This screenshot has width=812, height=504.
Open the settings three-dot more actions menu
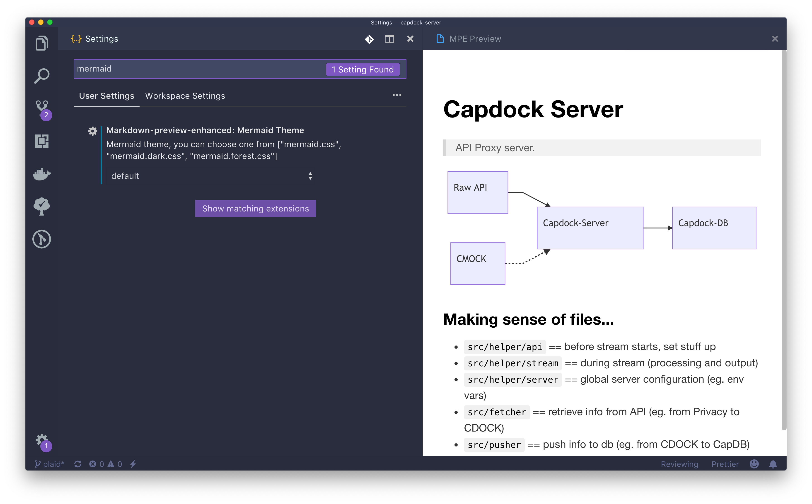click(x=396, y=95)
